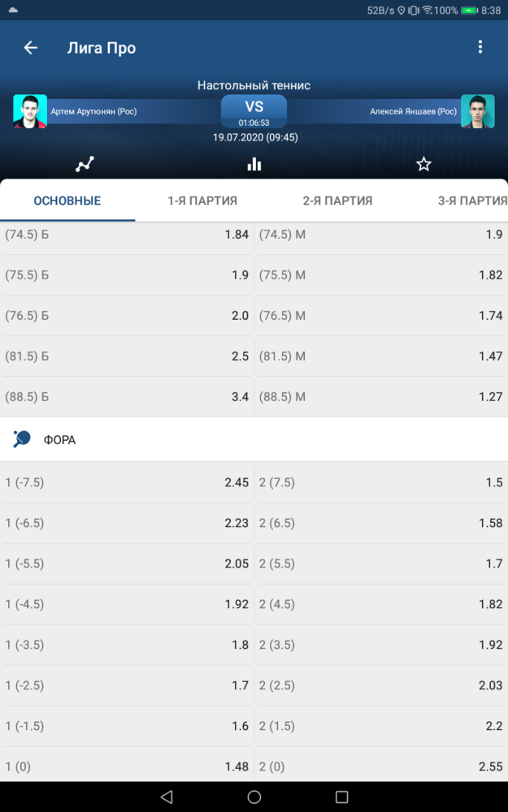Toggle the favorite star icon
The width and height of the screenshot is (508, 812).
click(x=423, y=164)
